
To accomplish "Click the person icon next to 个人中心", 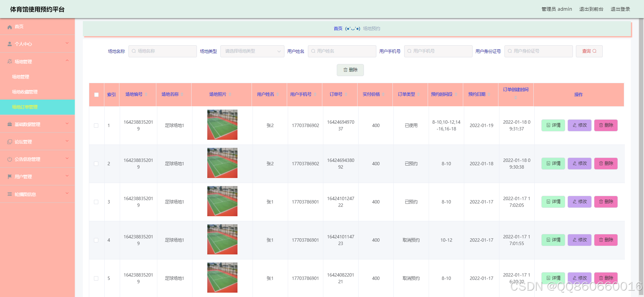I will [x=10, y=44].
